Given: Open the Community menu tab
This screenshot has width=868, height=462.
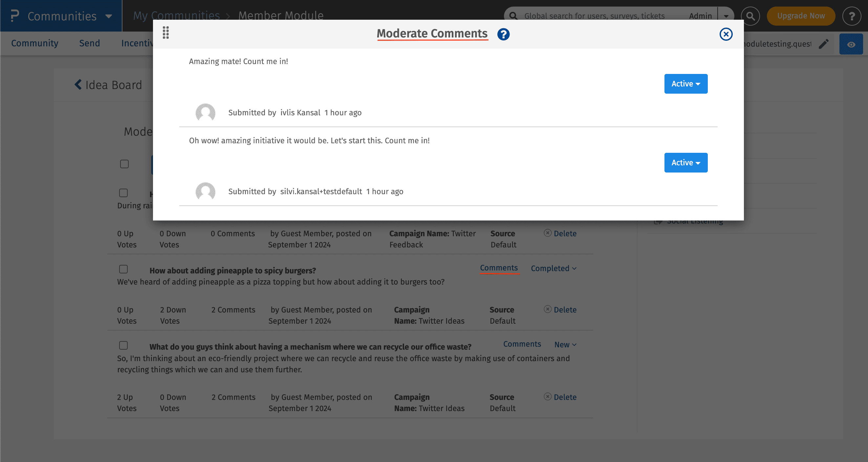Looking at the screenshot, I should pos(35,43).
